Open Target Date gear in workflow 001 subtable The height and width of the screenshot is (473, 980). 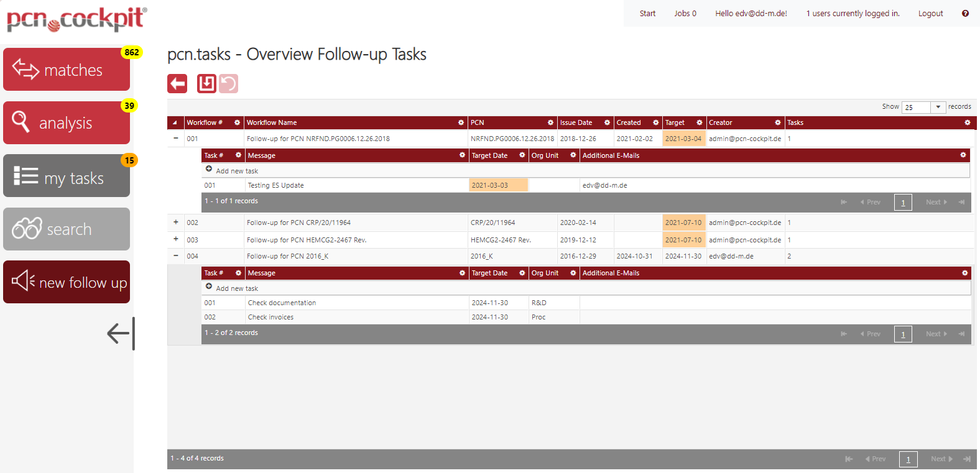click(522, 155)
